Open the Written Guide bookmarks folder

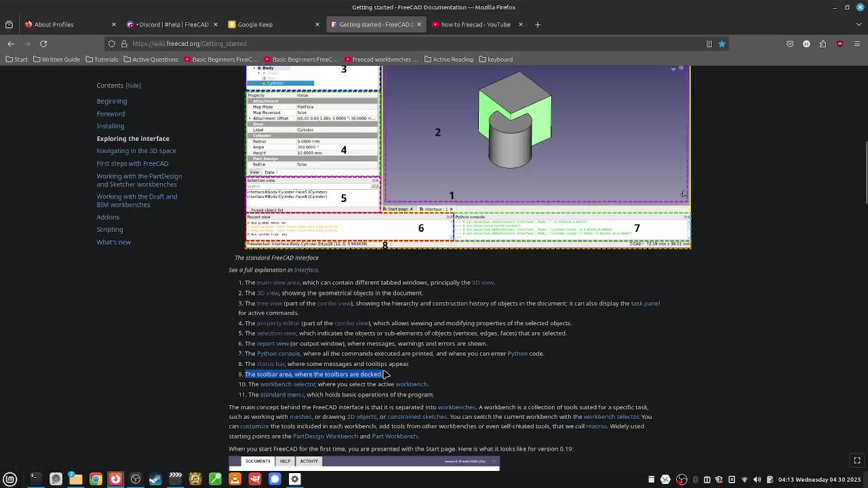pos(57,59)
